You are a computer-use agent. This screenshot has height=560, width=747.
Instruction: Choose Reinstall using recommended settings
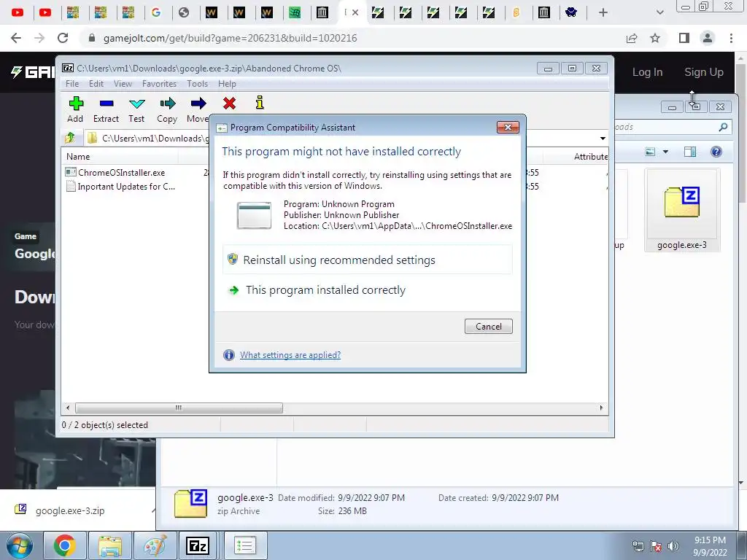[x=368, y=260]
